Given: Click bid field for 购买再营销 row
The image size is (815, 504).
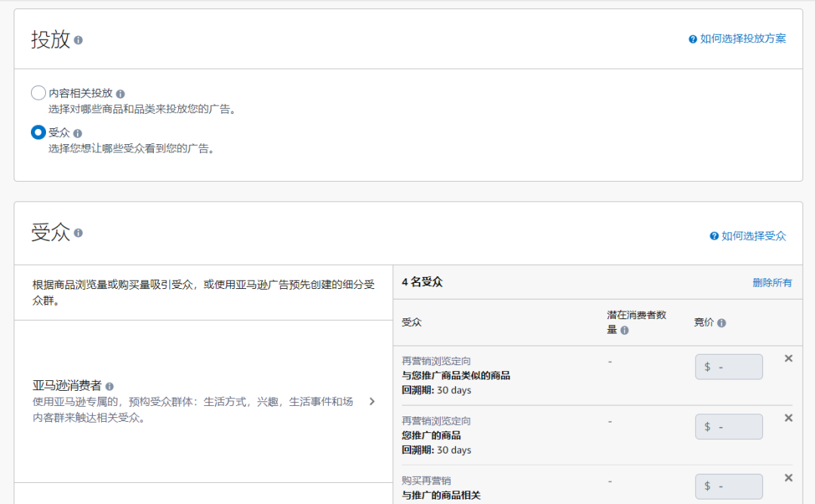Looking at the screenshot, I should [x=729, y=487].
